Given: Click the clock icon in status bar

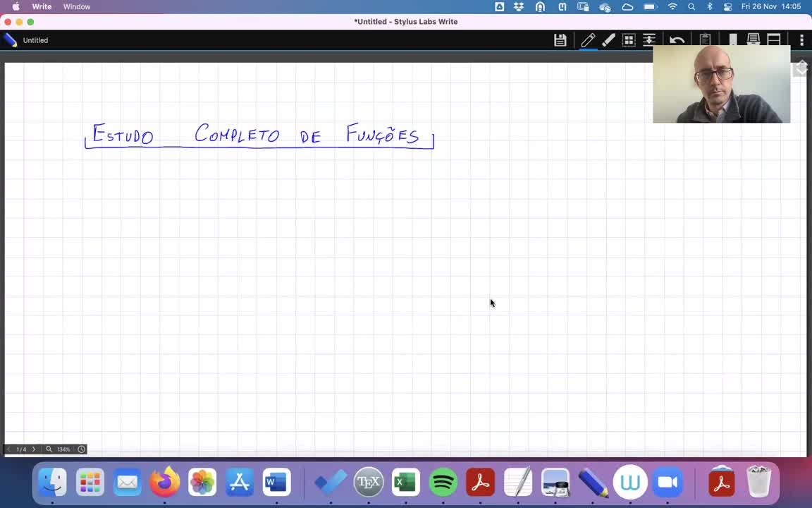Looking at the screenshot, I should pos(82,449).
